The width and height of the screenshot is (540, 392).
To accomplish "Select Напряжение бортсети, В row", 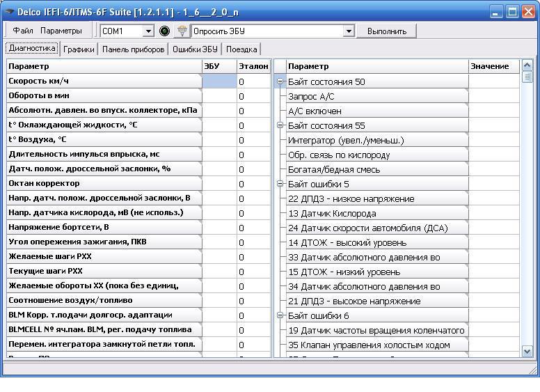I will pos(104,228).
